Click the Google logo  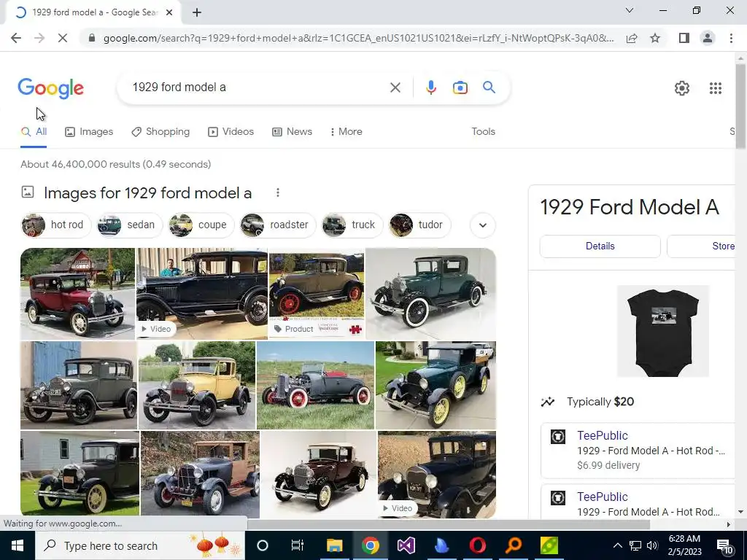click(50, 88)
